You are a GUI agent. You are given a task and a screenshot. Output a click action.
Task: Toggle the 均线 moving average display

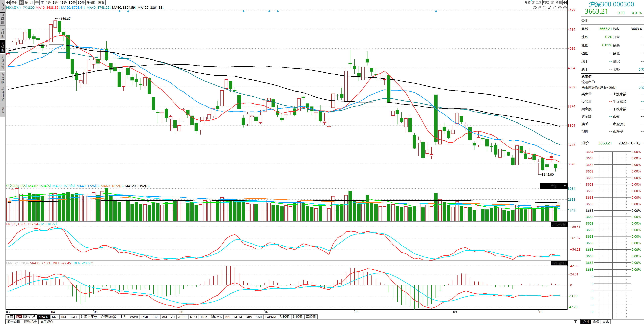pos(546,2)
